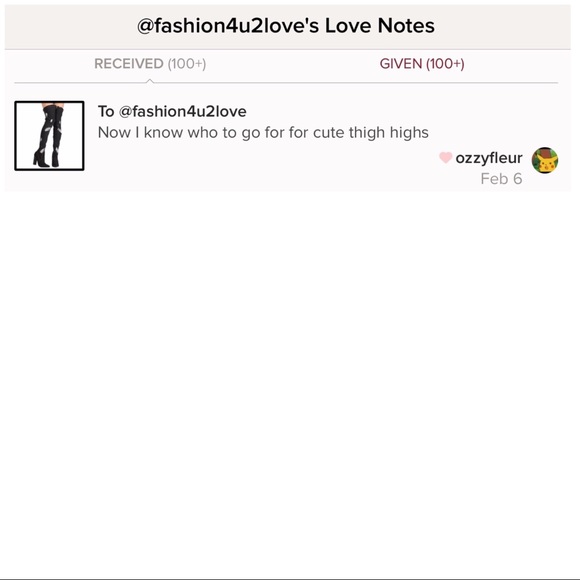Select the Feb 6 note date

501,179
